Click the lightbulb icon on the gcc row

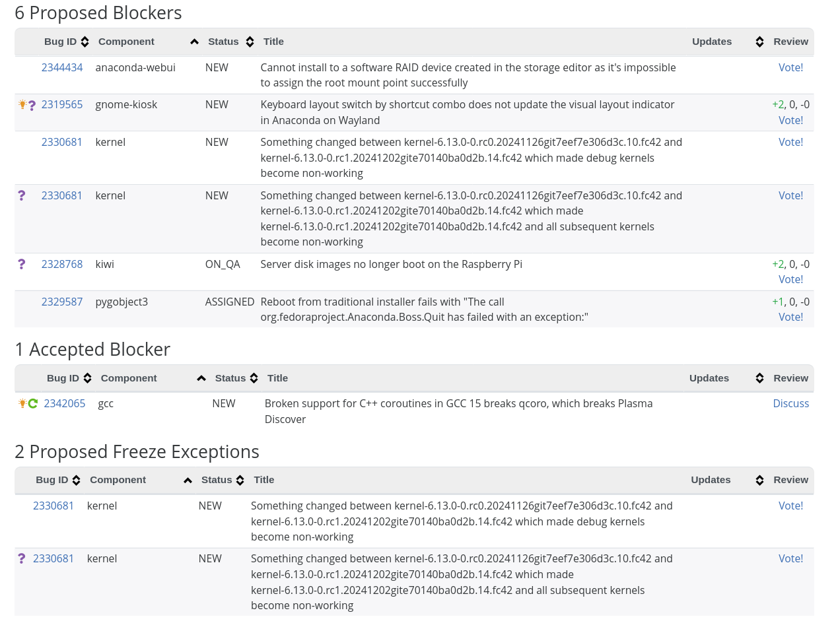pos(22,403)
